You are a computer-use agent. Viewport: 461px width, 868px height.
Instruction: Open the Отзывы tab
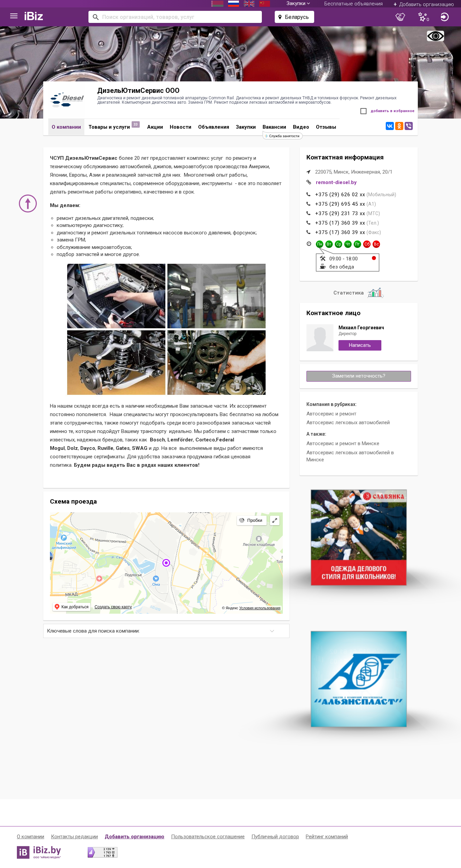(x=326, y=127)
